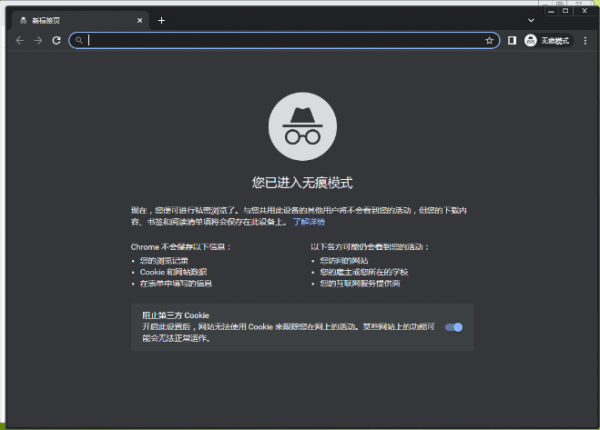Open new tab with plus button

tap(161, 21)
